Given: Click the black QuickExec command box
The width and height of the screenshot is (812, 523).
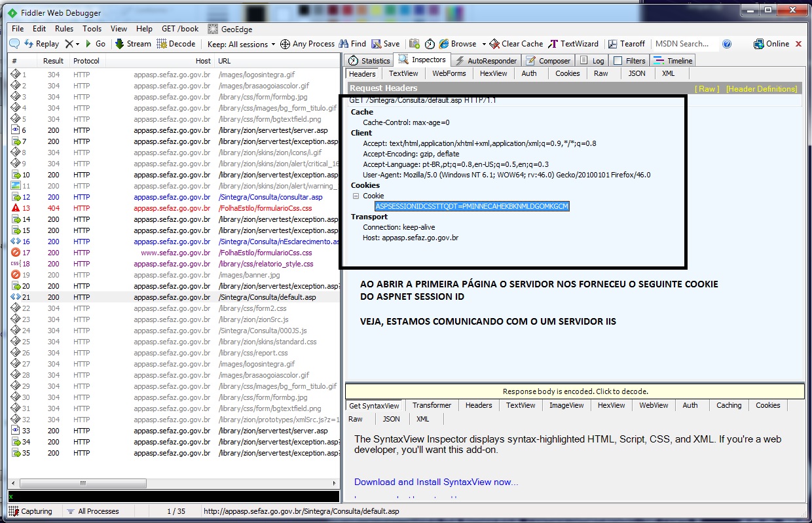Looking at the screenshot, I should [174, 497].
